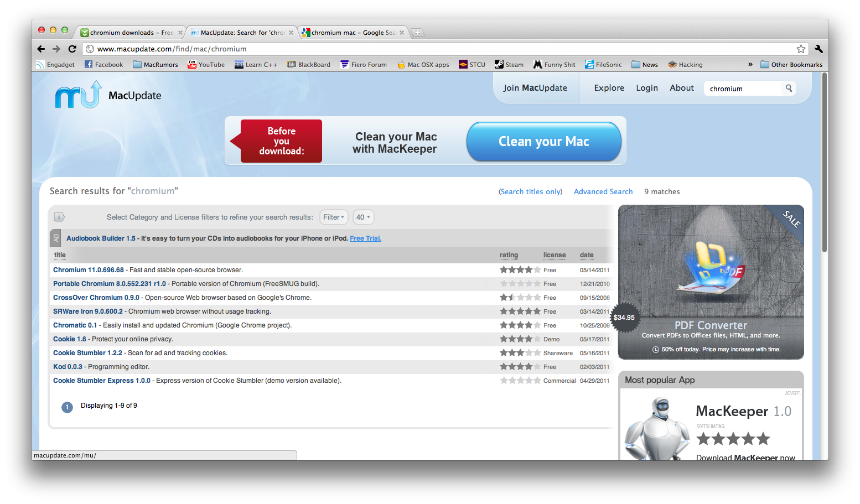Screen dimensions: 860x504
Task: Open the Facebook bookmark
Action: [x=104, y=65]
